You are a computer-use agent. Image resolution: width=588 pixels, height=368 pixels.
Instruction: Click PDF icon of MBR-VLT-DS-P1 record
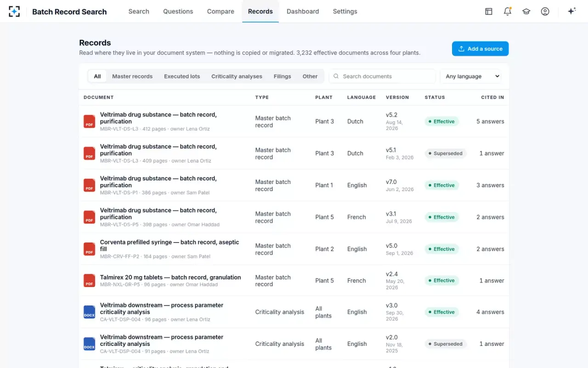point(89,185)
